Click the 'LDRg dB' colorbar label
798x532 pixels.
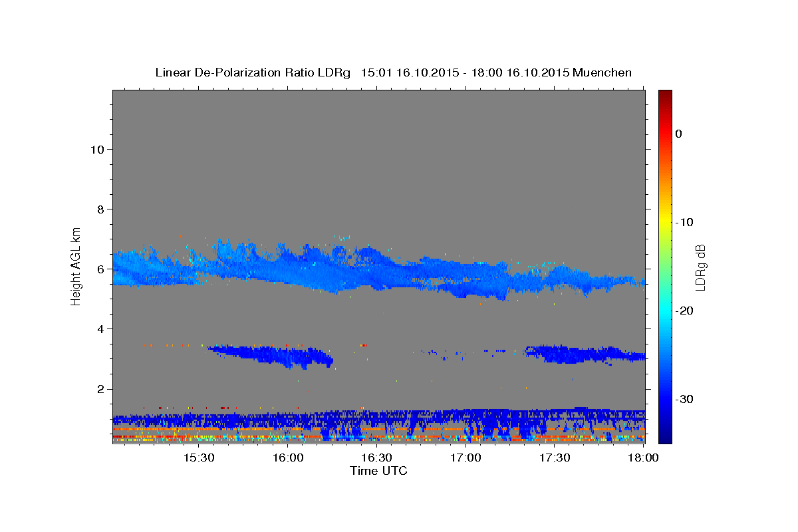(x=700, y=267)
